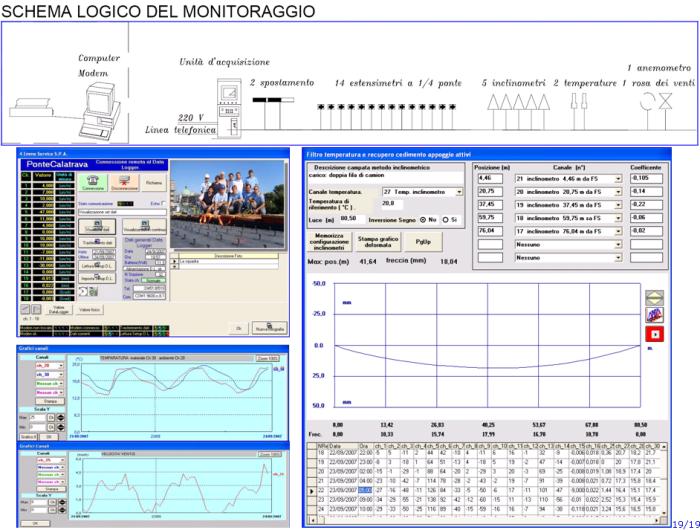
Task: Expand the '21 inclinometro 4,46 m' channel dropdown
Action: coord(619,178)
